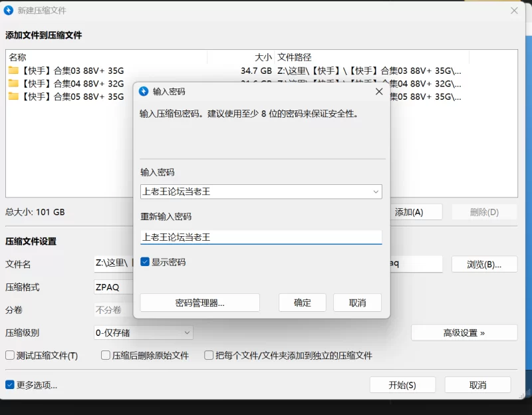Click the 浏览(B)... button
532x415 pixels.
point(484,264)
